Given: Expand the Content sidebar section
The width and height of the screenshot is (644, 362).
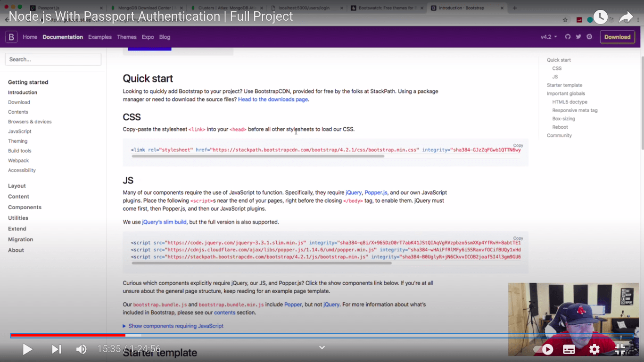Looking at the screenshot, I should pos(18,197).
